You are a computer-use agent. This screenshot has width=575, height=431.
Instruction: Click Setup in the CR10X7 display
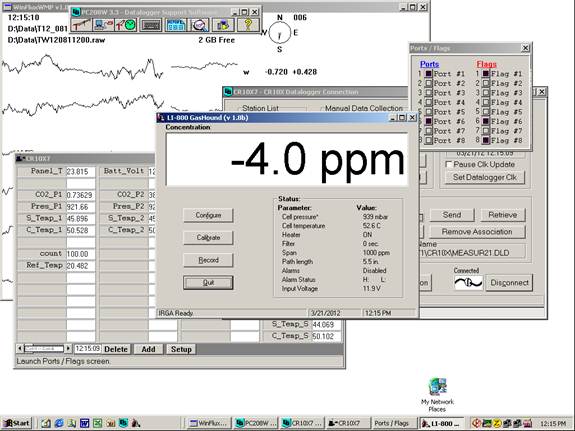tap(181, 349)
